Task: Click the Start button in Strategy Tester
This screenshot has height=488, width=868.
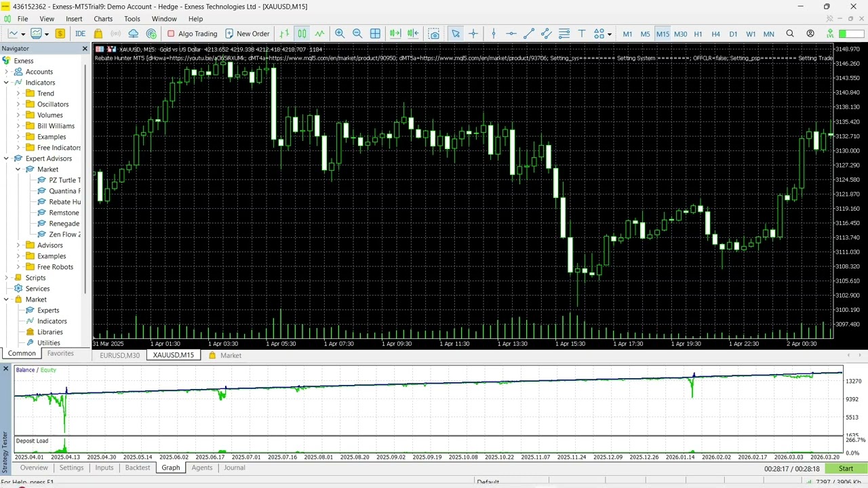Action: point(846,468)
